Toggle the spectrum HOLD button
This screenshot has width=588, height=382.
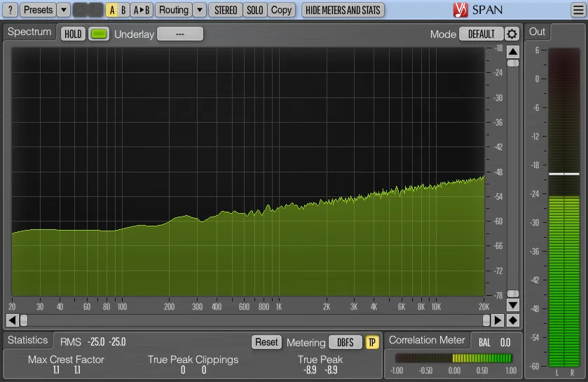pos(73,34)
